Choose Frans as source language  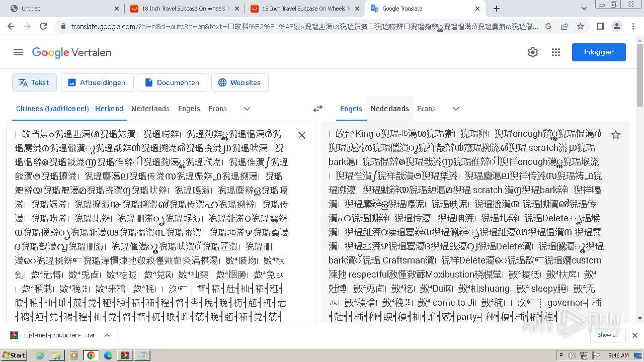click(x=217, y=109)
